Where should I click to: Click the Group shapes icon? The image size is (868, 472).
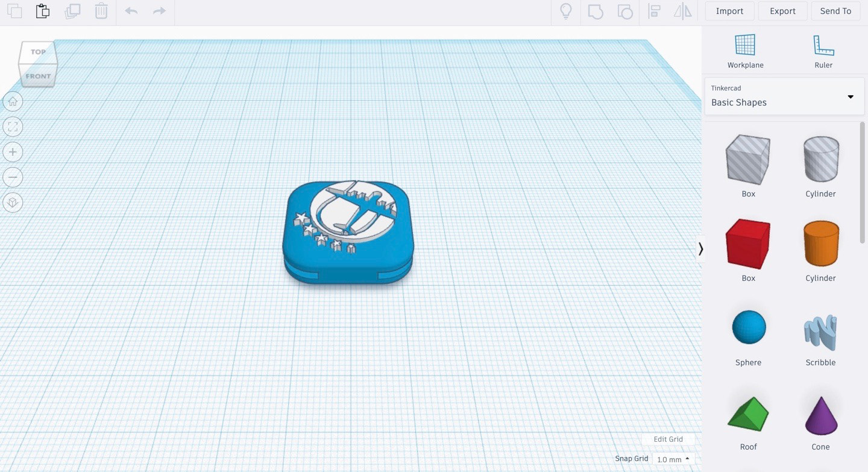(596, 11)
